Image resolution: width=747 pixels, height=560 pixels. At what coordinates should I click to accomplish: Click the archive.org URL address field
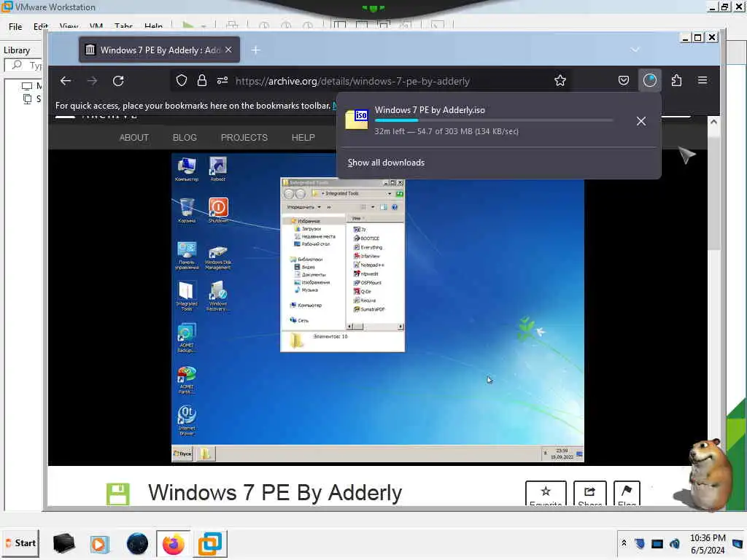pyautogui.click(x=352, y=81)
